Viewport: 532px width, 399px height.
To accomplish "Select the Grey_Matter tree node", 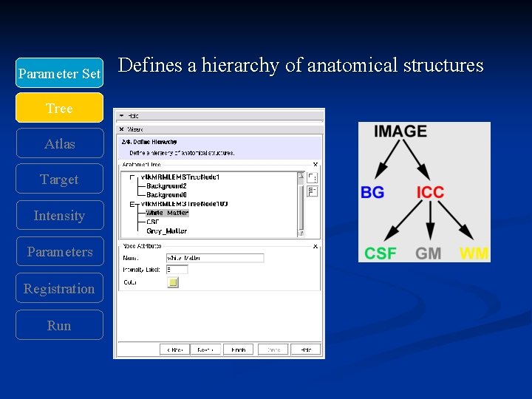I will [166, 231].
